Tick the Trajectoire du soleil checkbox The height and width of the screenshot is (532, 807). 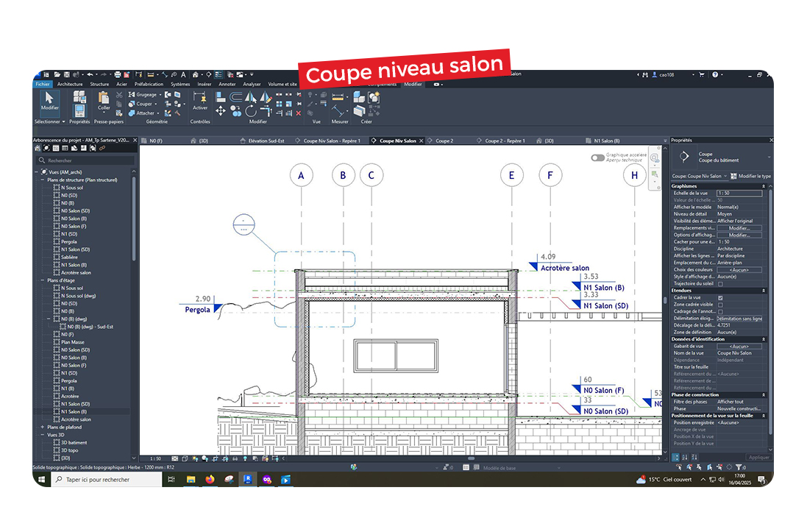[720, 284]
